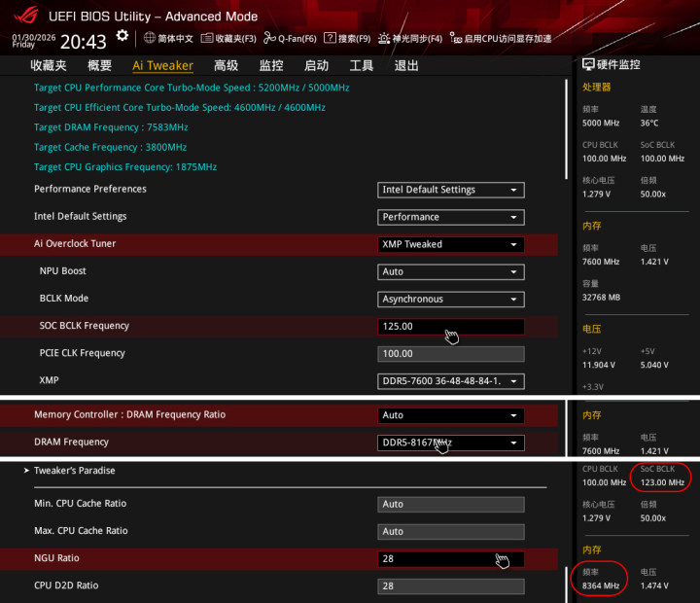The image size is (700, 603).
Task: Click the Target CPU Efficient Core Turbo-Mode line
Action: [180, 107]
